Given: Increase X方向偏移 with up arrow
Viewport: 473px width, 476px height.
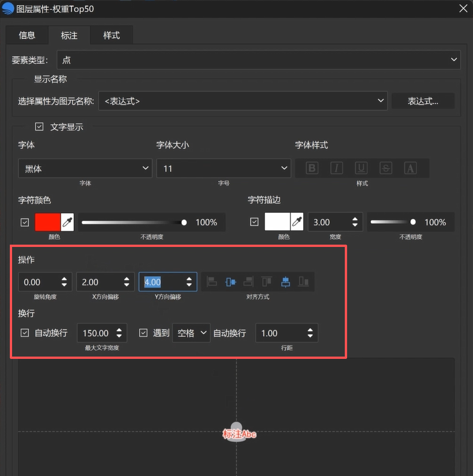Looking at the screenshot, I should tap(126, 279).
